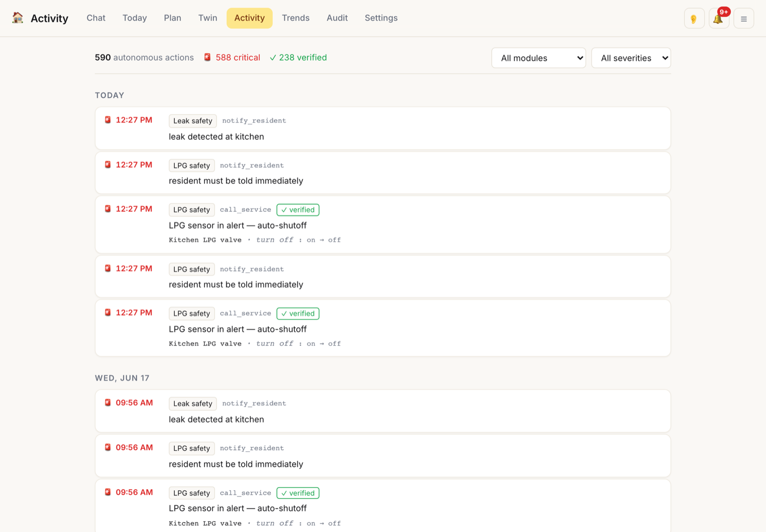Open the Audit tab

click(x=337, y=18)
